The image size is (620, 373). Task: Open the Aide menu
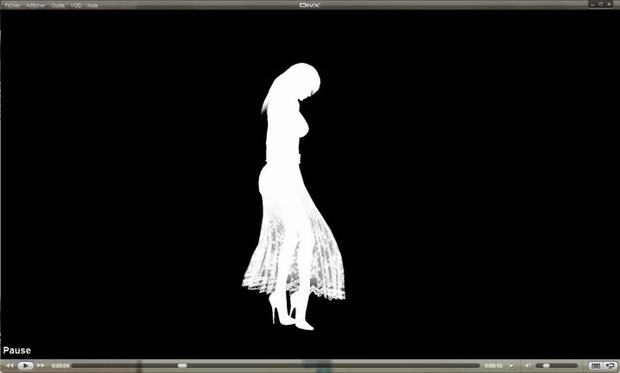(x=93, y=5)
